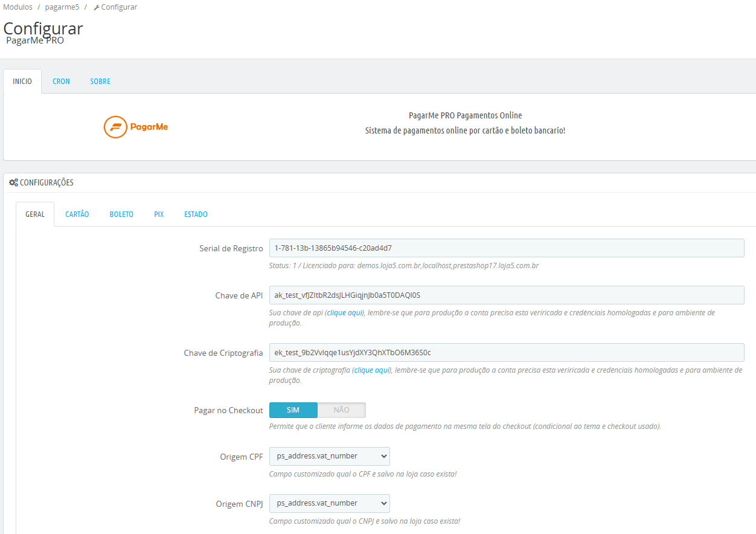Open the Origem CNPJ dropdown
This screenshot has width=756, height=534.
pyautogui.click(x=329, y=503)
